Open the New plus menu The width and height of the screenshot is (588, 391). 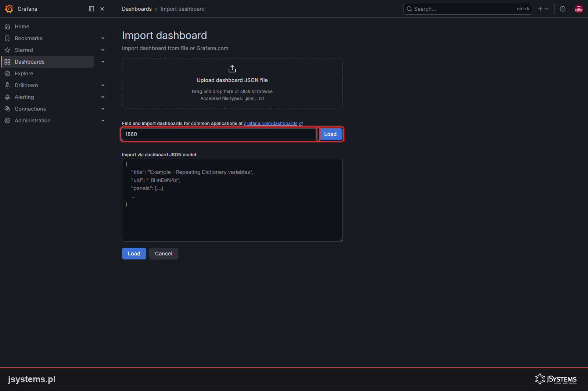tap(543, 9)
